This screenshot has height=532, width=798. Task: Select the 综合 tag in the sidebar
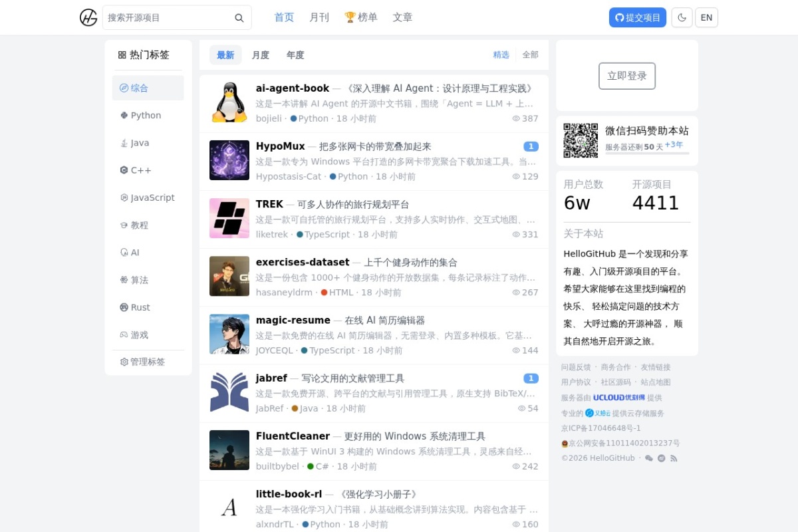[x=148, y=88]
